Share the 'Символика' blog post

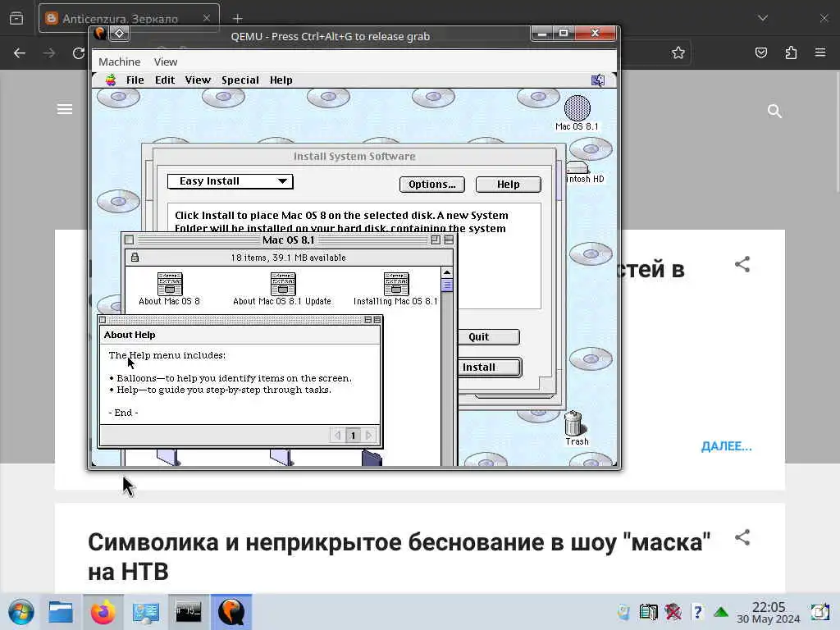742,537
